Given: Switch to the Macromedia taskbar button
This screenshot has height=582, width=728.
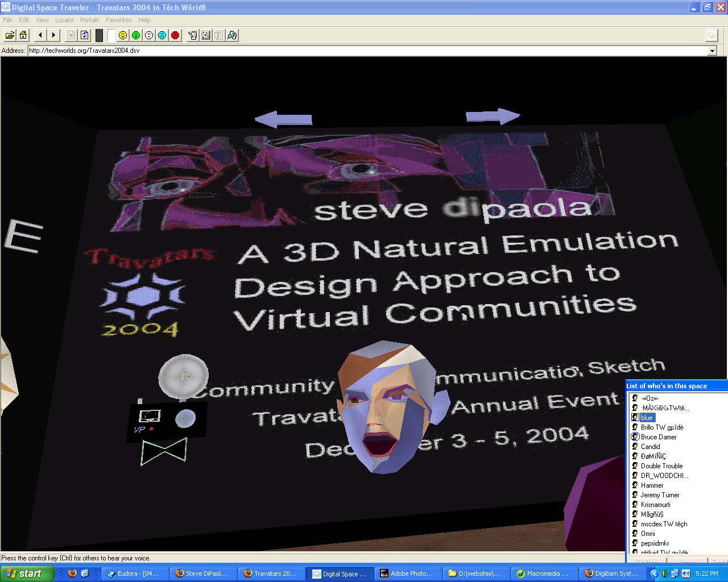Looking at the screenshot, I should pos(545,573).
